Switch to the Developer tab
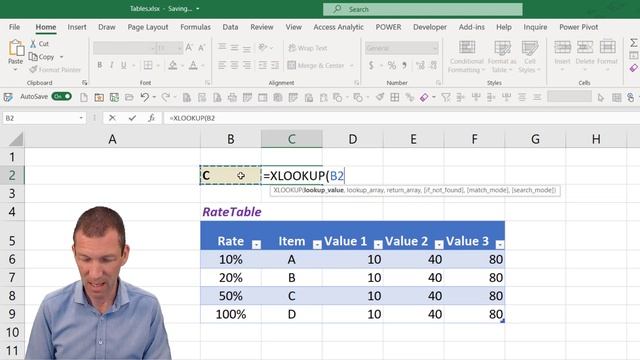640x360 pixels. (430, 27)
